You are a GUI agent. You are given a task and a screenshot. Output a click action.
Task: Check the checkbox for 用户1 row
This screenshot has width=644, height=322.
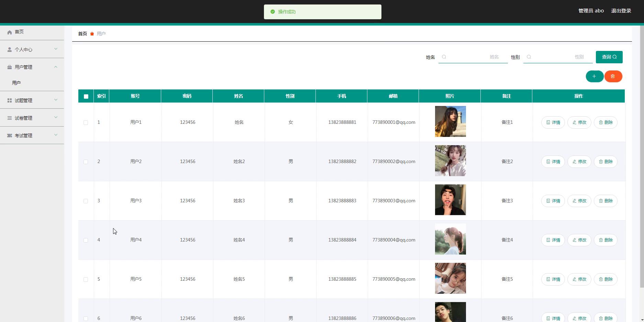pos(86,122)
